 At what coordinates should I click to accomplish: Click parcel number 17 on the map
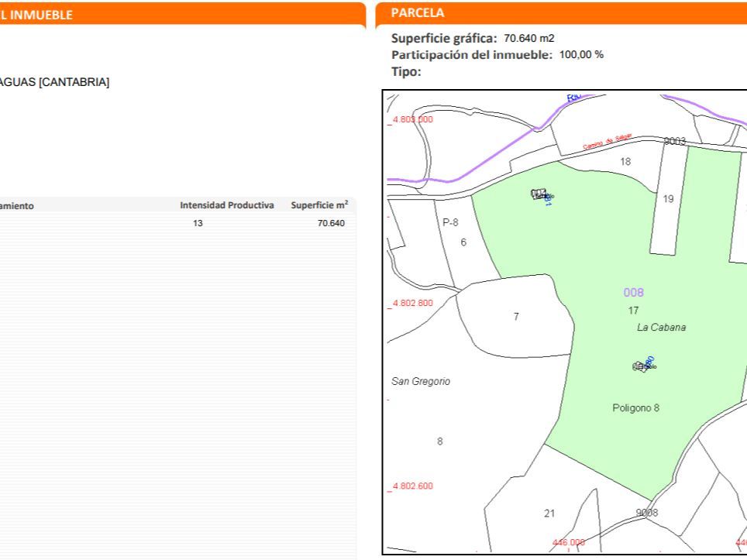point(633,310)
